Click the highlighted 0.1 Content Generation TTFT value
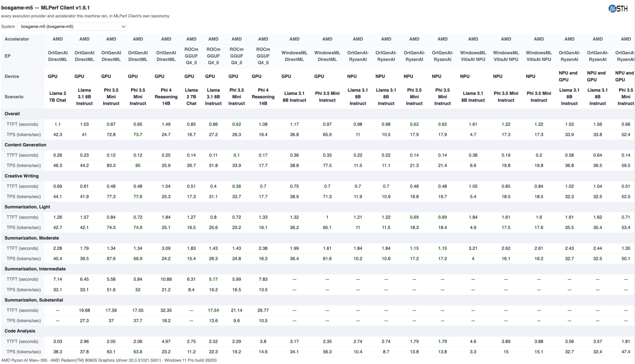 point(236,155)
